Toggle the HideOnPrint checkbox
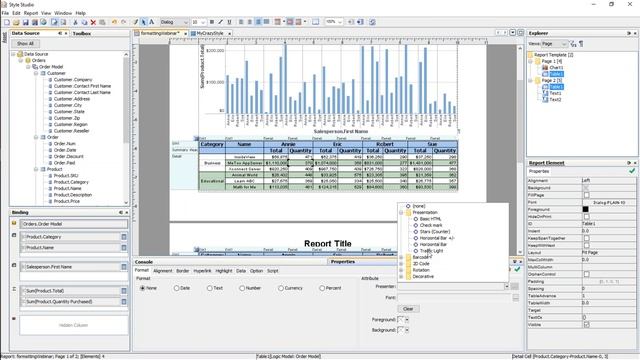The image size is (640, 360). click(587, 217)
